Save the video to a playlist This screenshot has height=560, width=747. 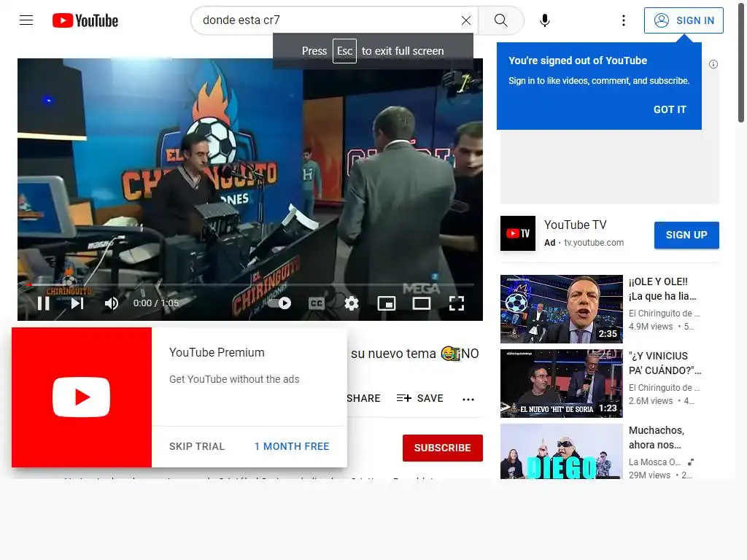pyautogui.click(x=419, y=398)
